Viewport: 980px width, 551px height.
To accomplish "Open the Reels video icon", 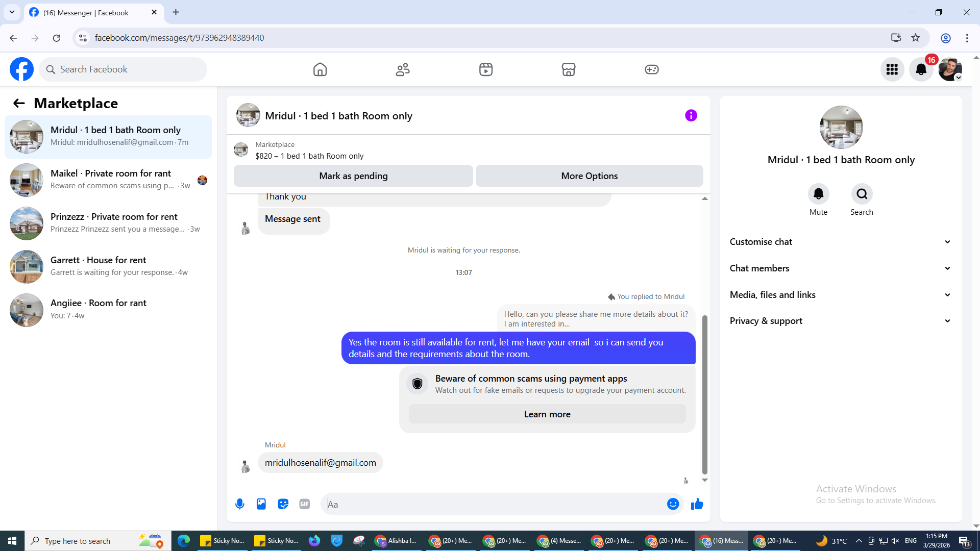I will click(486, 69).
